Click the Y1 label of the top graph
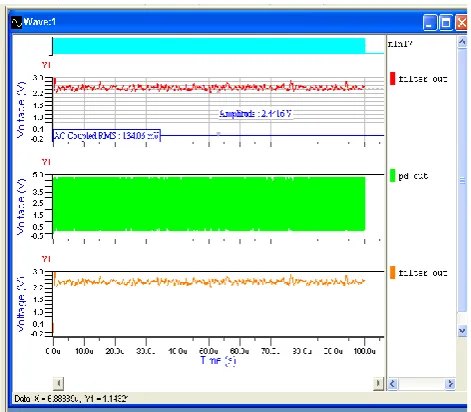 46,65
